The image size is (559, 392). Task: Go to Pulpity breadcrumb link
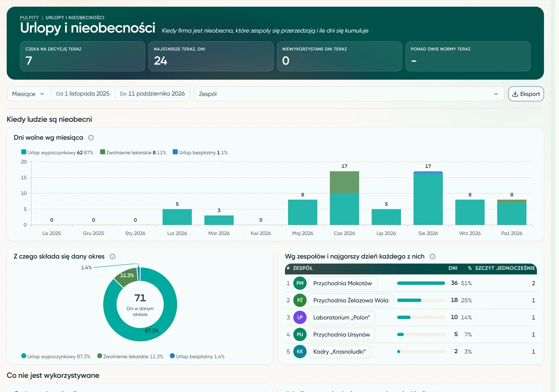29,18
